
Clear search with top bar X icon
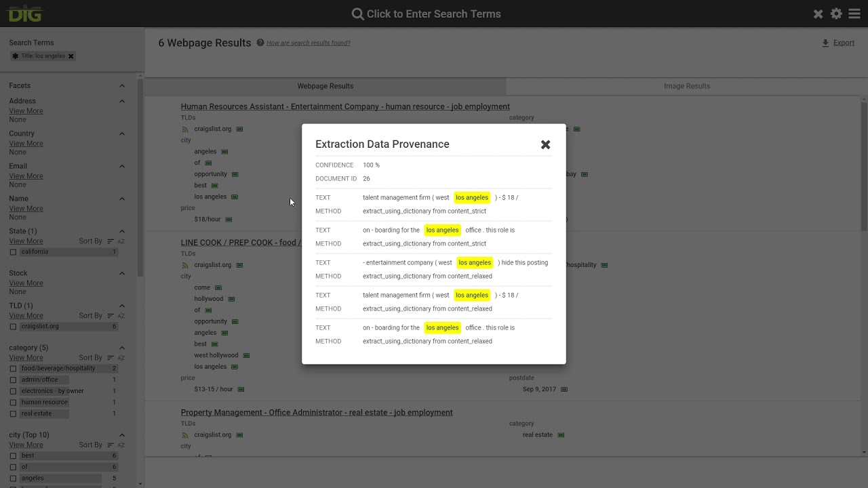pos(818,14)
